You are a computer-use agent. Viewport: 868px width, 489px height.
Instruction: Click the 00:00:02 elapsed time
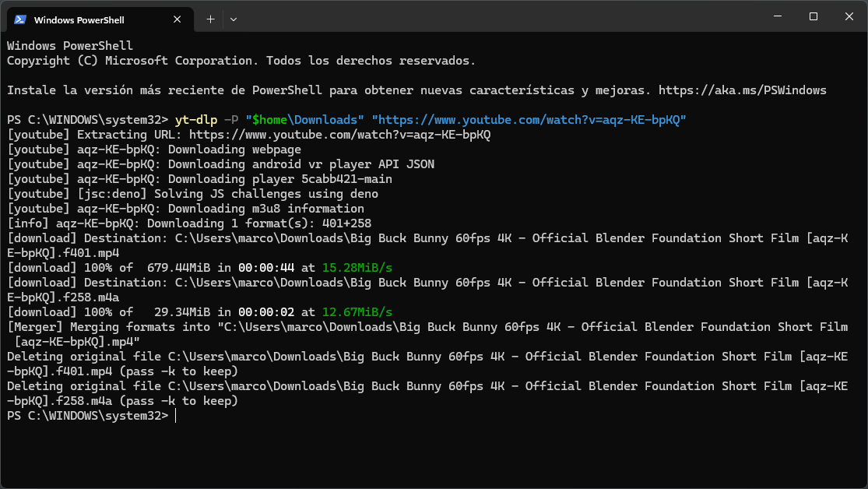(266, 312)
